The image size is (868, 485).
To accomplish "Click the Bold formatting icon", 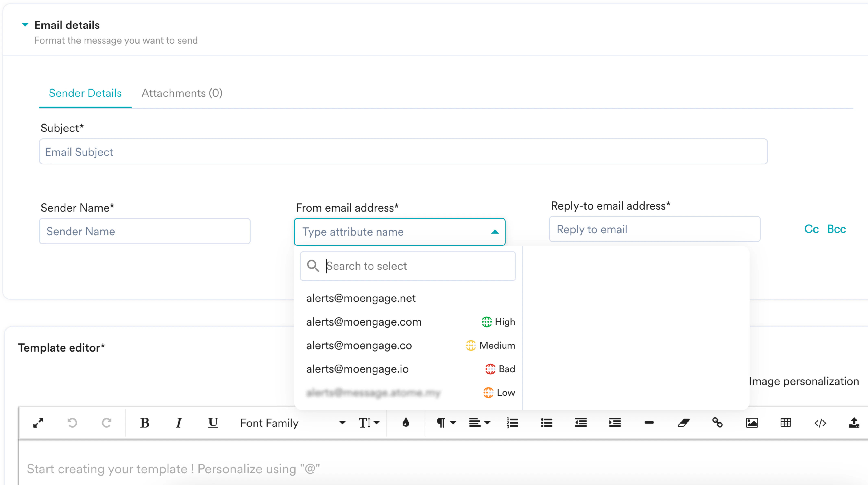I will tap(145, 423).
